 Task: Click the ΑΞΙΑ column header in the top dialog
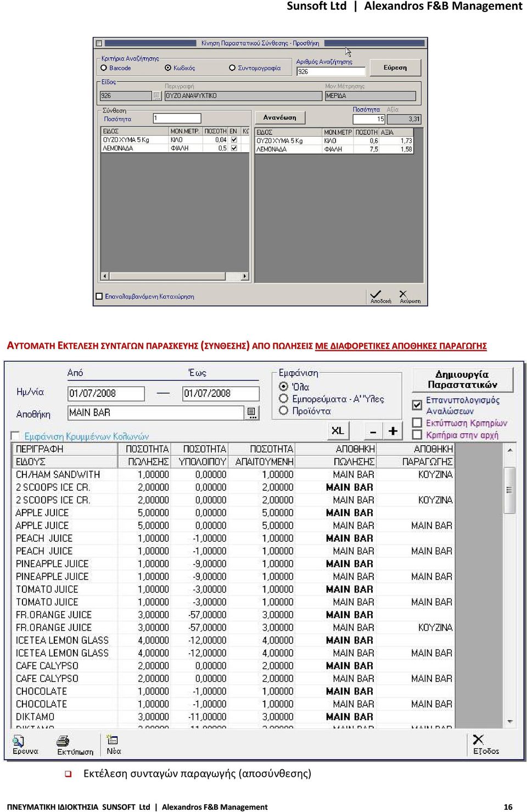pyautogui.click(x=396, y=132)
